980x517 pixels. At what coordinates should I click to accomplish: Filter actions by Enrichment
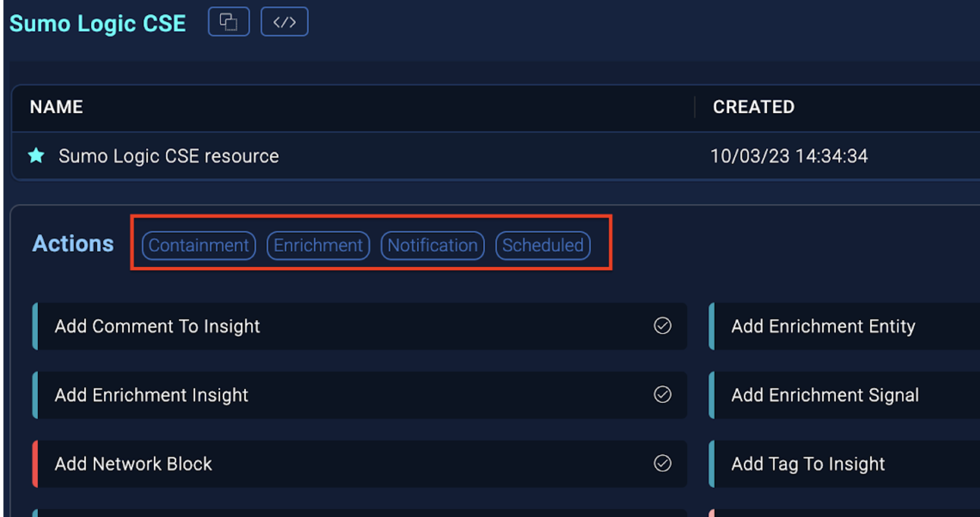pos(318,245)
